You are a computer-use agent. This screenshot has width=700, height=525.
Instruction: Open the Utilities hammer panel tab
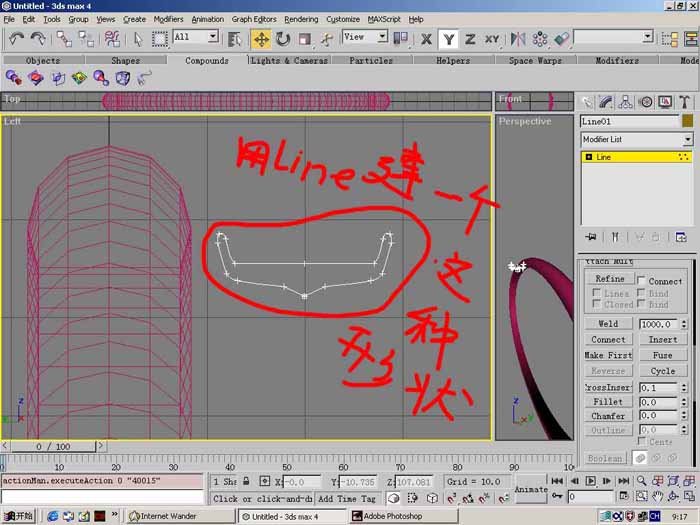684,102
